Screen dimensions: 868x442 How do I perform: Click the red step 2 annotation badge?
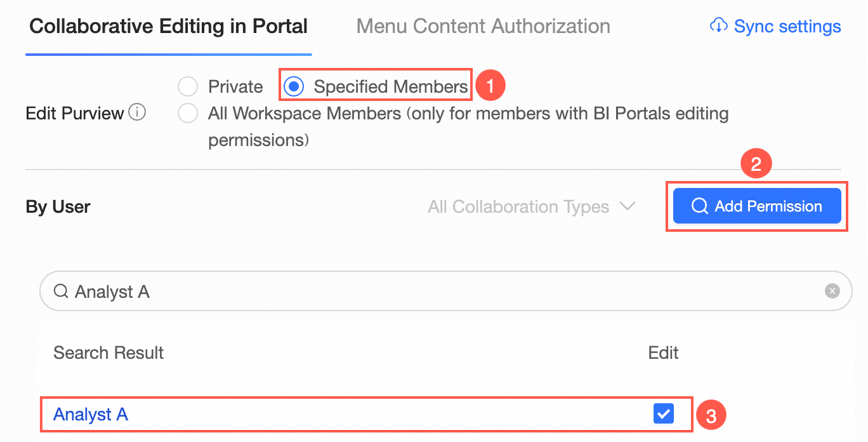pyautogui.click(x=756, y=164)
